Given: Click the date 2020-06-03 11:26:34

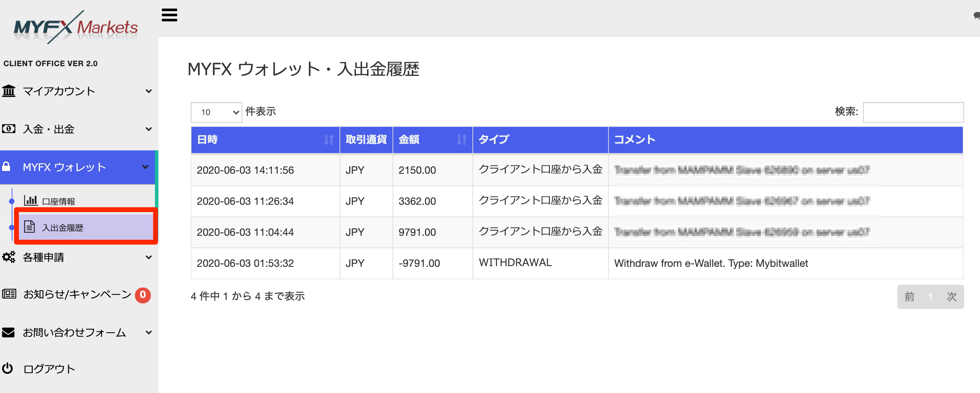Looking at the screenshot, I should [x=245, y=201].
